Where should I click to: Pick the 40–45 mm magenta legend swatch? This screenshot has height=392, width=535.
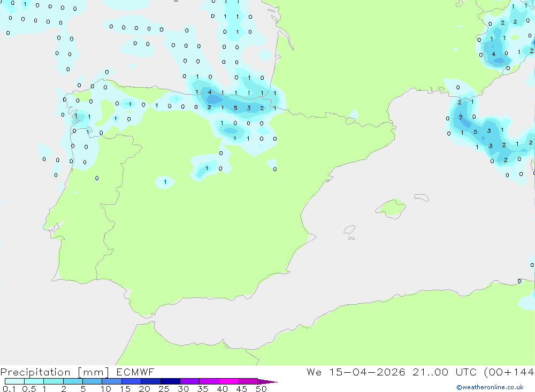tap(228, 381)
